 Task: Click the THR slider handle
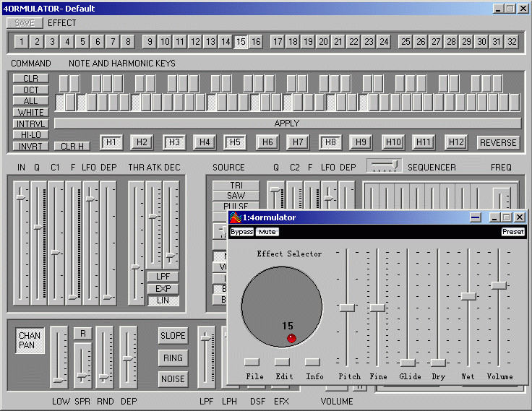136,267
